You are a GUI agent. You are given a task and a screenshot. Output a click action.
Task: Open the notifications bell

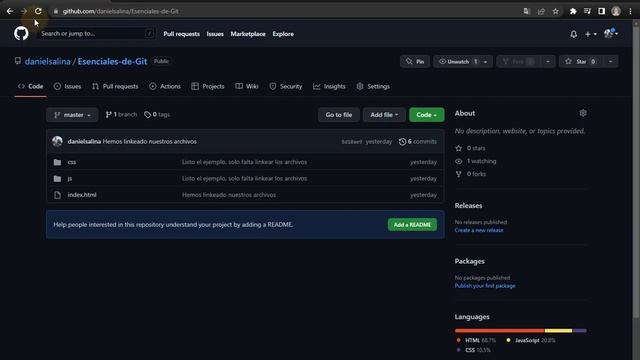click(x=573, y=34)
